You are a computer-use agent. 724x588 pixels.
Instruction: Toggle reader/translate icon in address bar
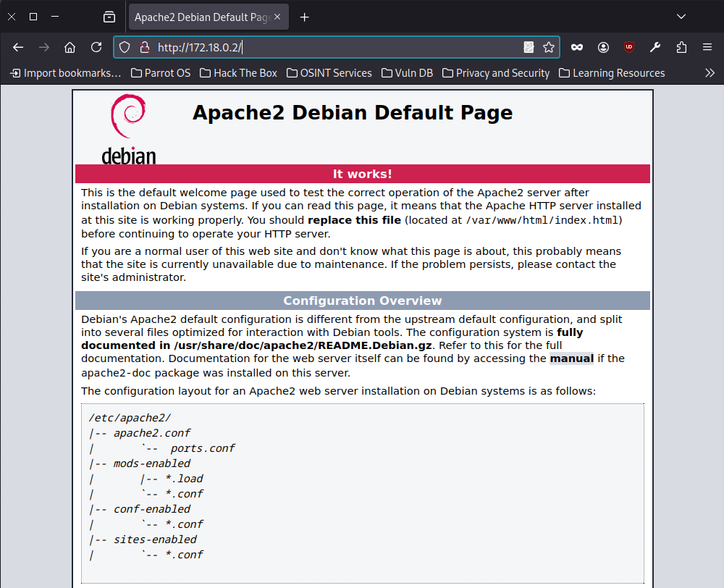click(x=529, y=47)
